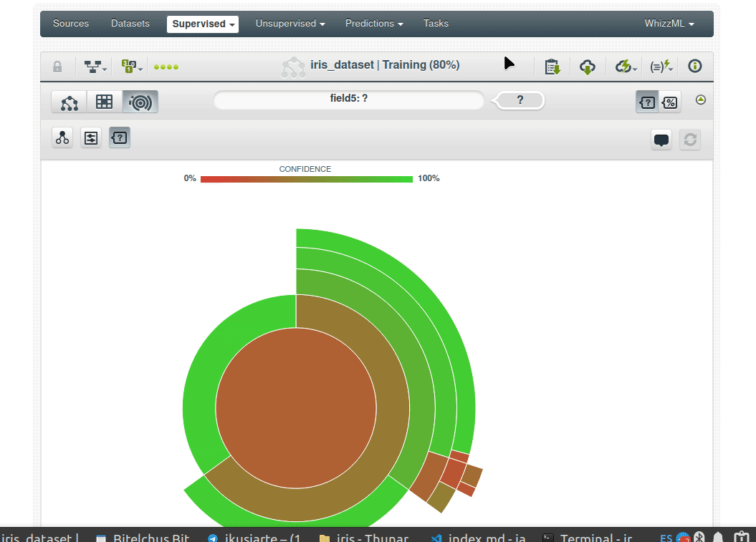Click the confidence gradient color bar
The height and width of the screenshot is (542, 756).
coord(306,179)
